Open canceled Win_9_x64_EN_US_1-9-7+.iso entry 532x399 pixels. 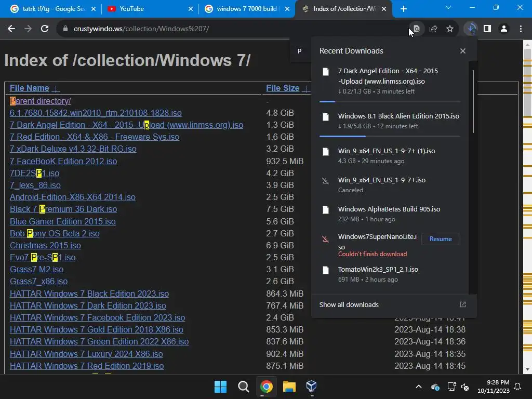tap(390, 184)
